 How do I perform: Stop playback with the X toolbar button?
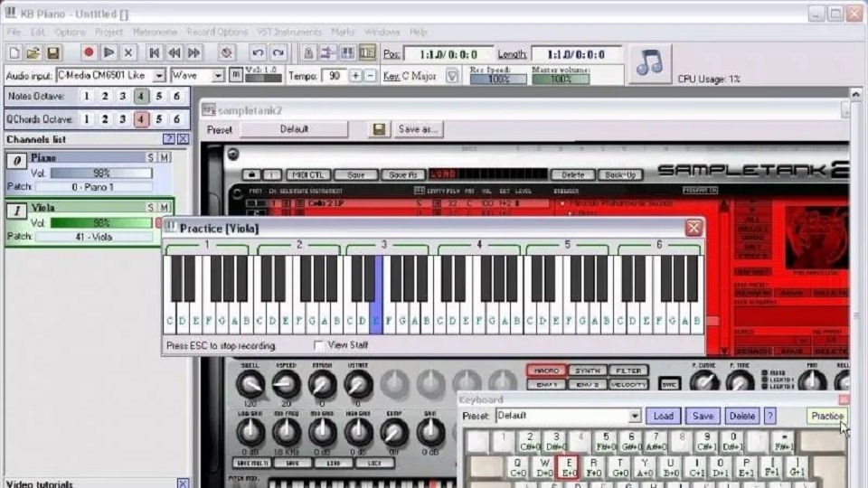coord(128,52)
